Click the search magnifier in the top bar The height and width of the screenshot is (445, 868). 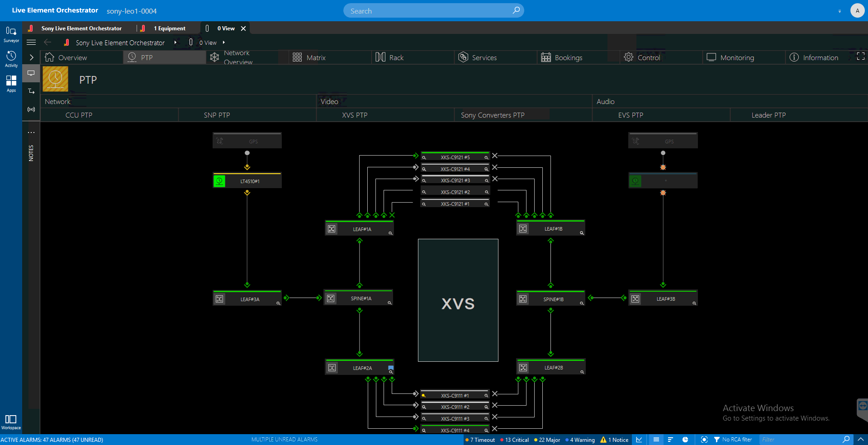[516, 10]
